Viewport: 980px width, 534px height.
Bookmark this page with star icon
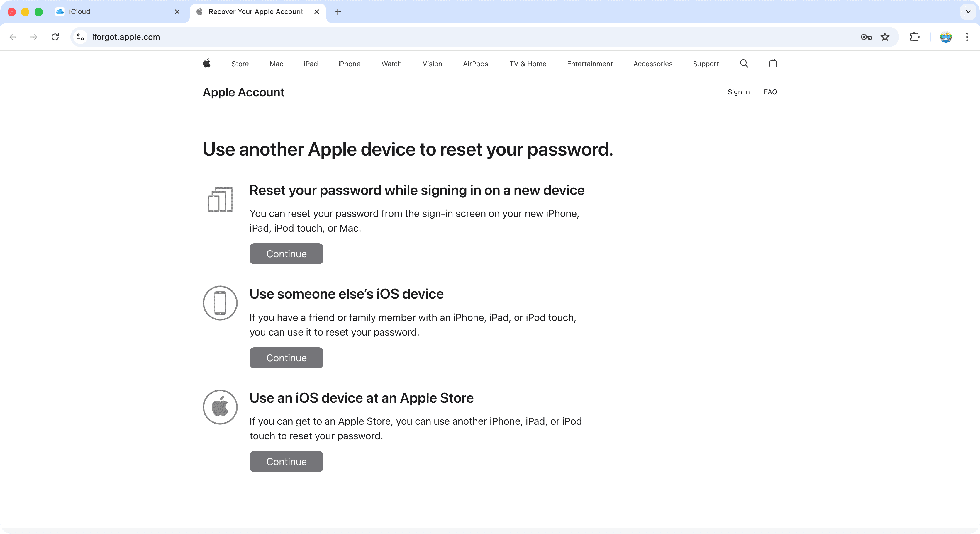pyautogui.click(x=885, y=37)
